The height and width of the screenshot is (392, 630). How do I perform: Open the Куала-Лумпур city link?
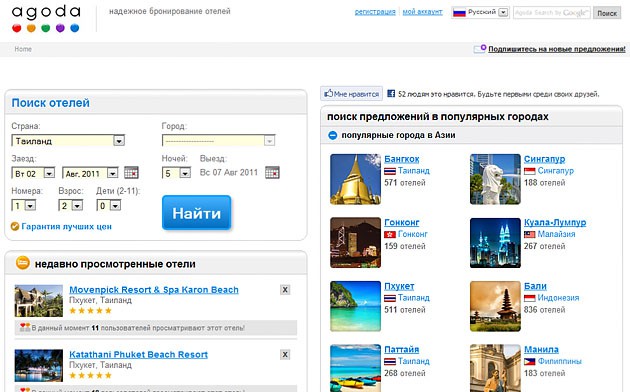555,222
